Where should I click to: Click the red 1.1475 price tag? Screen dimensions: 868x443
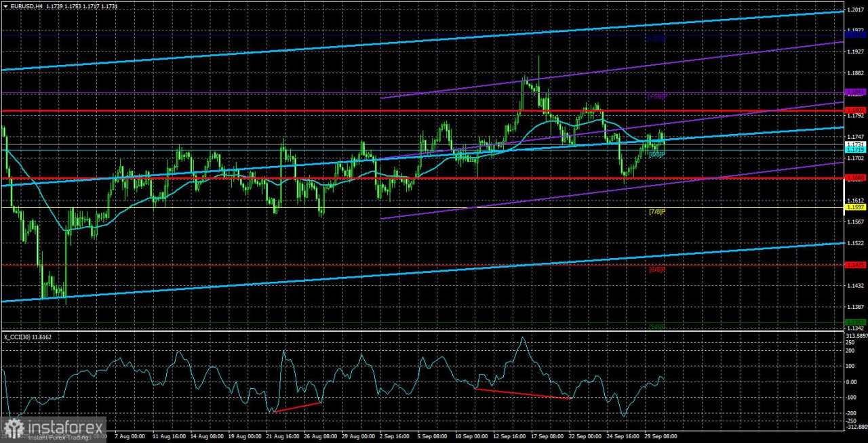pyautogui.click(x=855, y=265)
